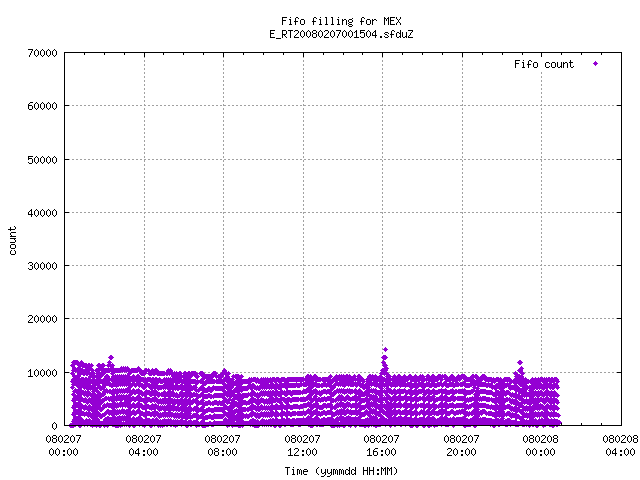Screen dimensions: 640x480
Task: Click the x-axis tick label 080207 04:00
Action: [143, 446]
